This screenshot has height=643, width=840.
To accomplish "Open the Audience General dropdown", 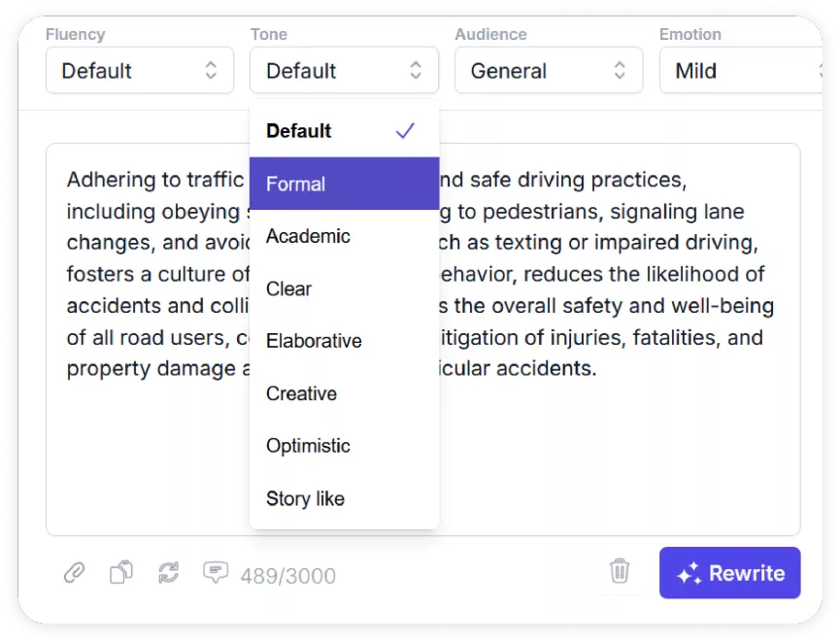I will click(549, 70).
